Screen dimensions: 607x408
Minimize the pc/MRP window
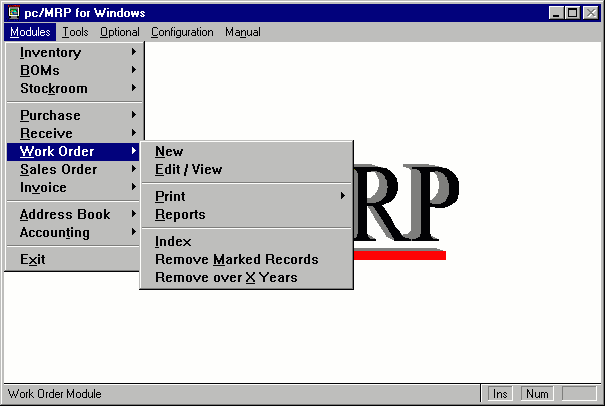tap(556, 13)
